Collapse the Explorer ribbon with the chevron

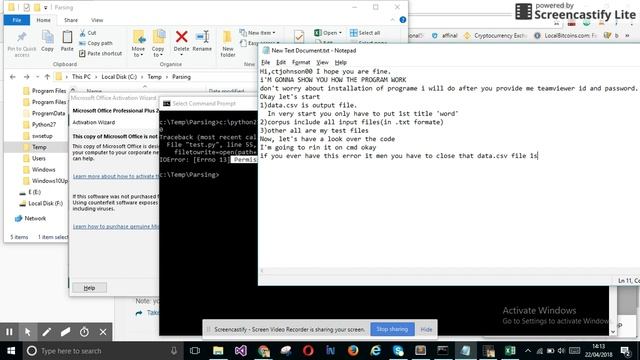(392, 20)
